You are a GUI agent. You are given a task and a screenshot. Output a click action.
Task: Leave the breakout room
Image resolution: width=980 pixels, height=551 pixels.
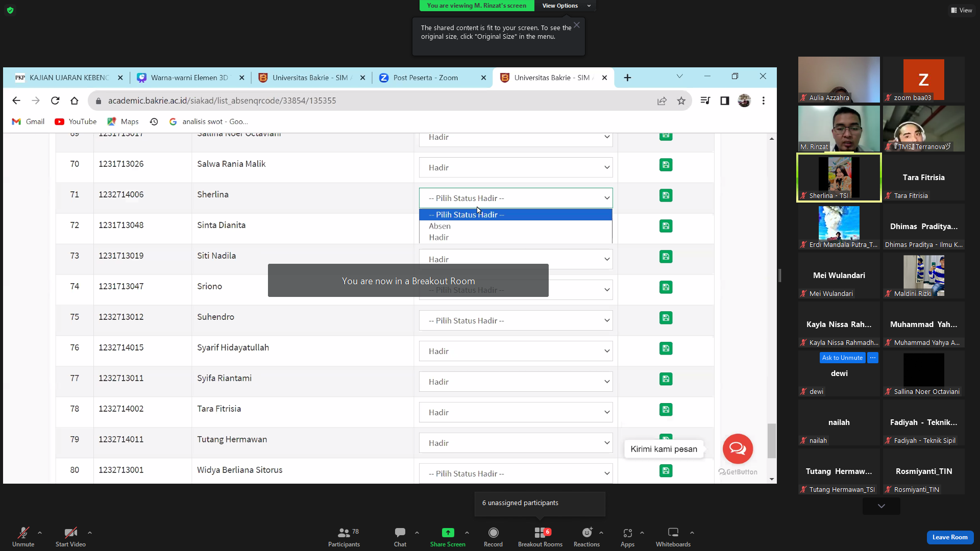pyautogui.click(x=950, y=537)
